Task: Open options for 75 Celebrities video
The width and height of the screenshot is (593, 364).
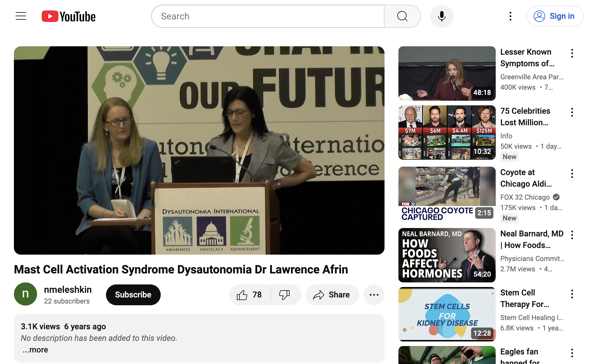Action: click(572, 112)
